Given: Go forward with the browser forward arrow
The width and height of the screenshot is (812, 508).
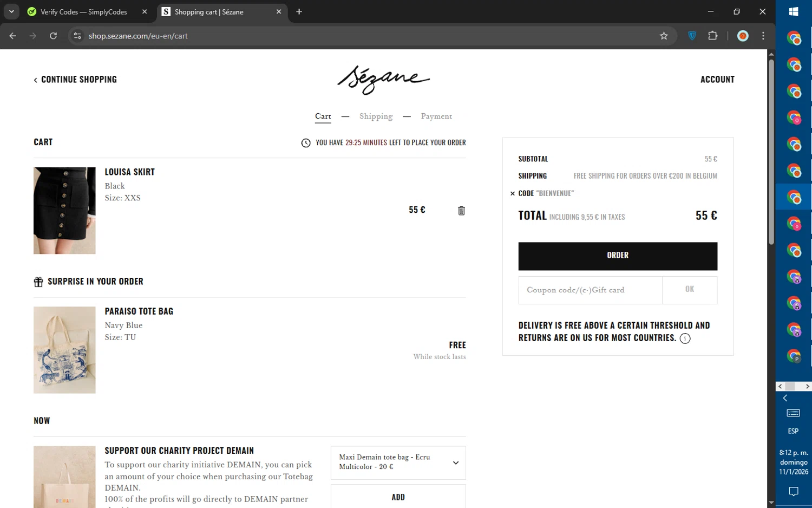Looking at the screenshot, I should click(x=32, y=36).
